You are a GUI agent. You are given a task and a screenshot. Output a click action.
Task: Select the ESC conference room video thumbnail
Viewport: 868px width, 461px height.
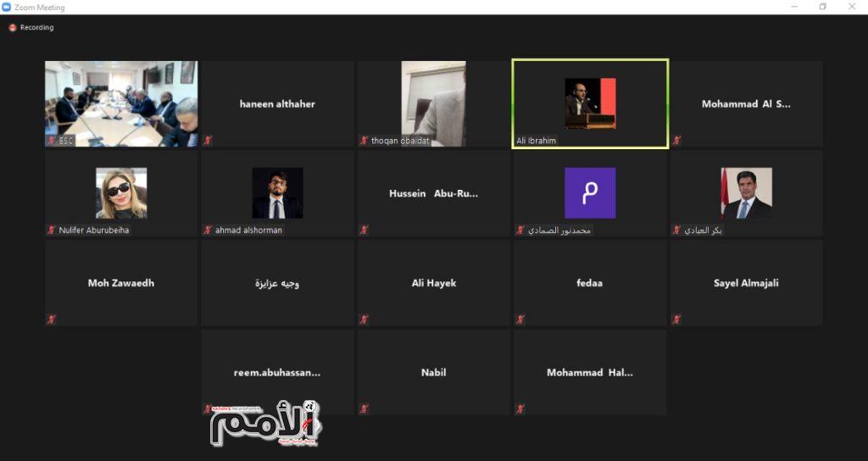point(121,104)
